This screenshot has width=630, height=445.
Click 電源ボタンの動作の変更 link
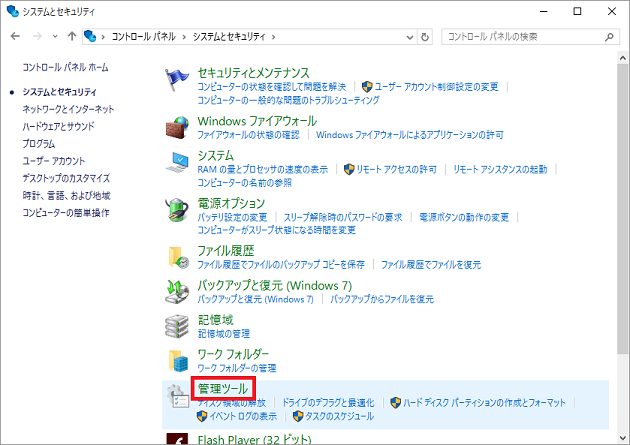click(x=464, y=217)
